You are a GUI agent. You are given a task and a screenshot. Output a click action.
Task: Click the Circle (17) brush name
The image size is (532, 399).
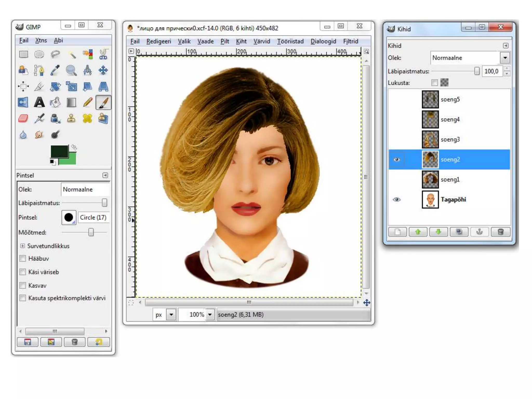click(93, 217)
